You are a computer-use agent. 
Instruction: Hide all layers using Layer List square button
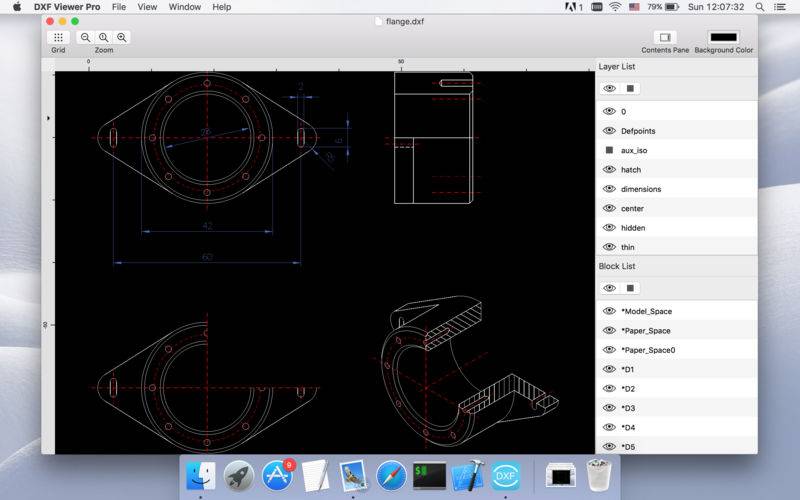click(x=630, y=88)
